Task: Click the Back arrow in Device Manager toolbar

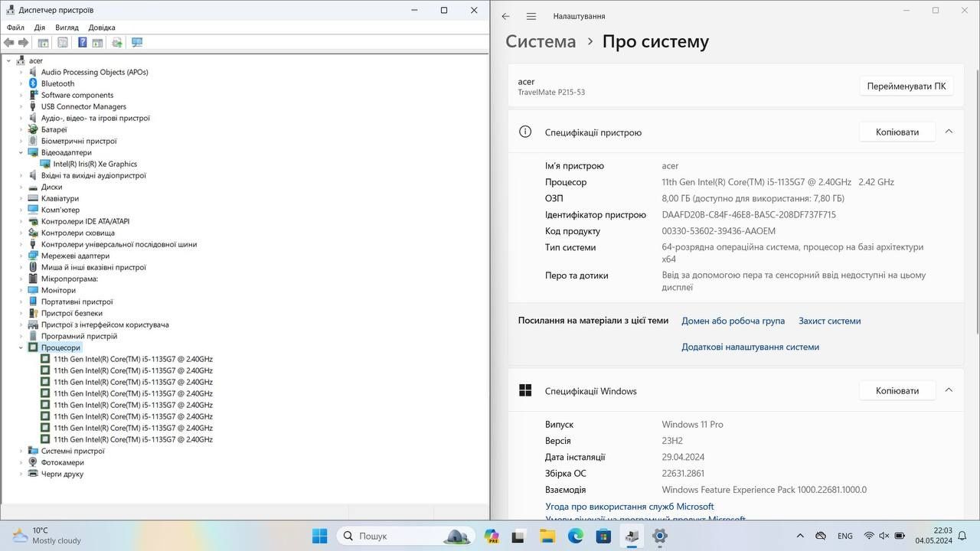Action: click(x=8, y=43)
